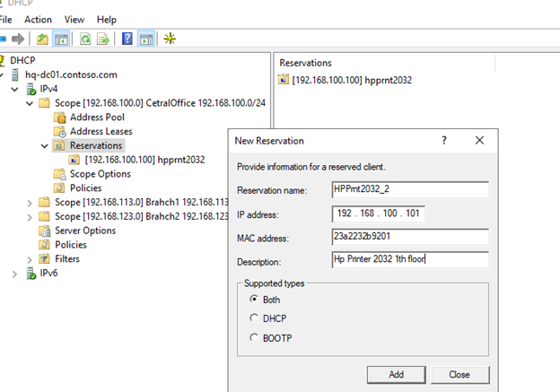
Task: Open the Action menu
Action: (x=39, y=20)
